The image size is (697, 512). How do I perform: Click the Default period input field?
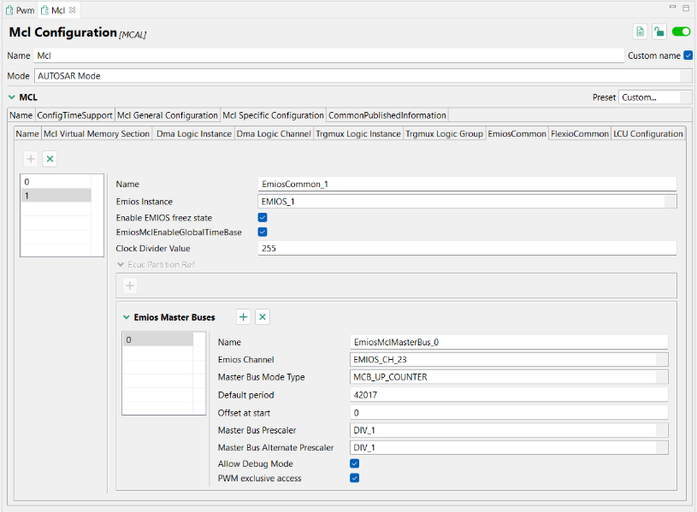510,395
